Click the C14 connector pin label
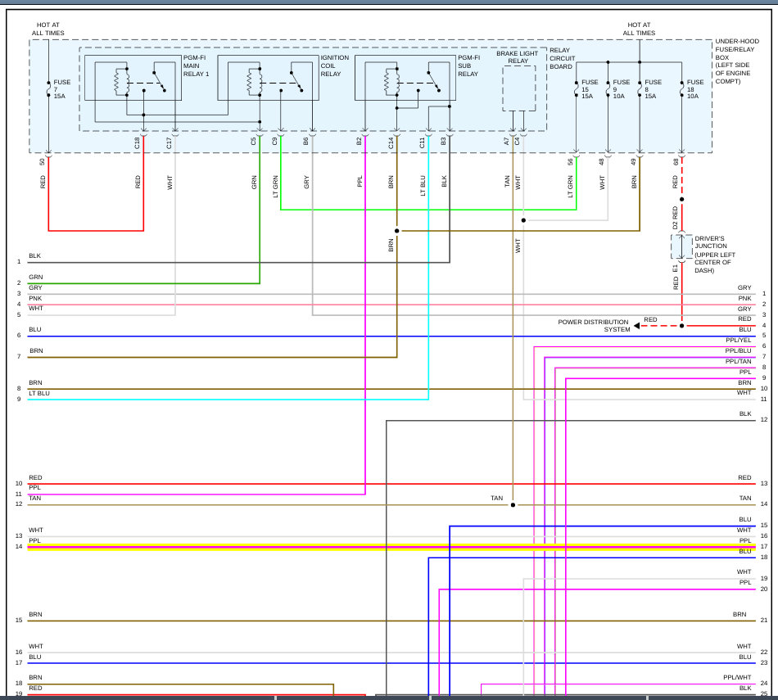This screenshot has width=778, height=700. pyautogui.click(x=391, y=143)
